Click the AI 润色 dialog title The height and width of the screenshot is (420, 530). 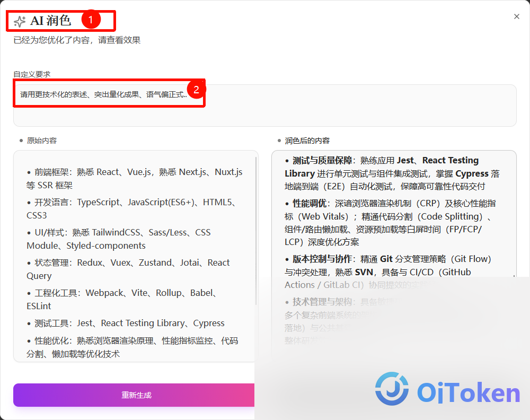click(x=51, y=21)
